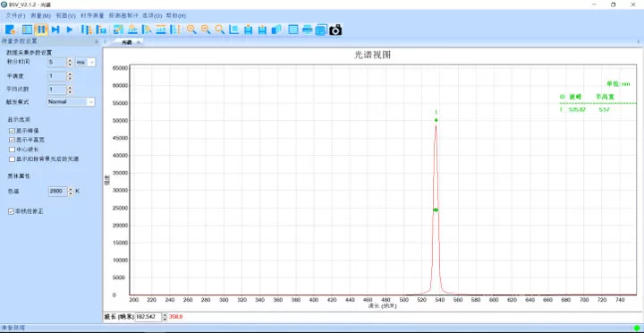Decrease 平均次数 average count down arrow
Image resolution: width=644 pixels, height=333 pixels.
point(70,91)
